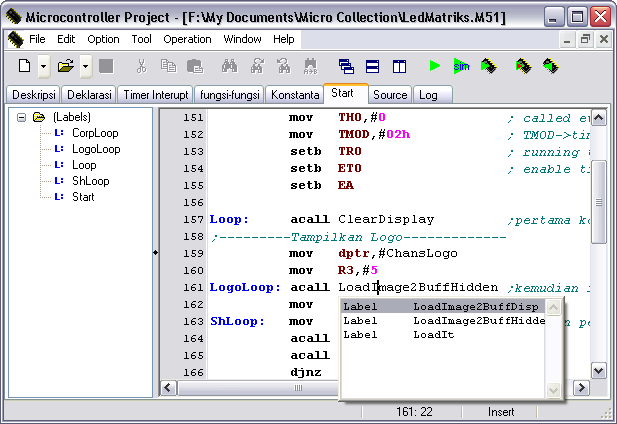Restore the inner document window
Image resolution: width=617 pixels, height=424 pixels.
586,39
